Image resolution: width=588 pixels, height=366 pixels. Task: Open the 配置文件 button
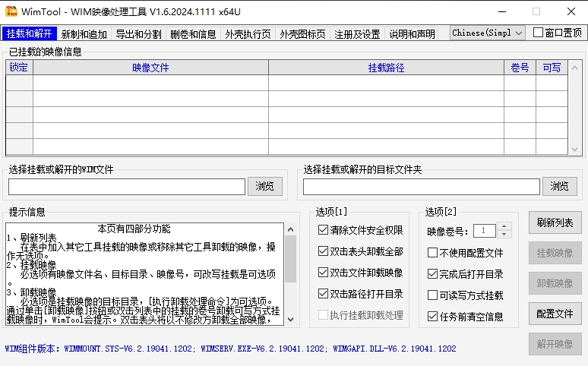point(555,314)
